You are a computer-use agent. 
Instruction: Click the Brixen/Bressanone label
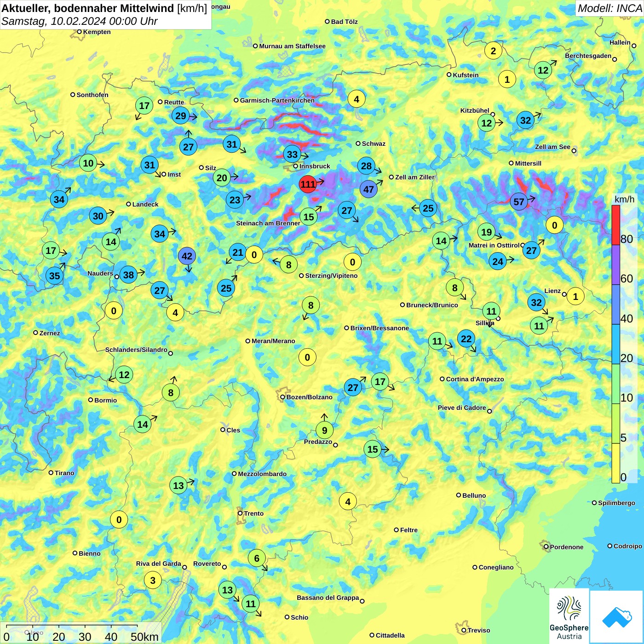click(379, 328)
